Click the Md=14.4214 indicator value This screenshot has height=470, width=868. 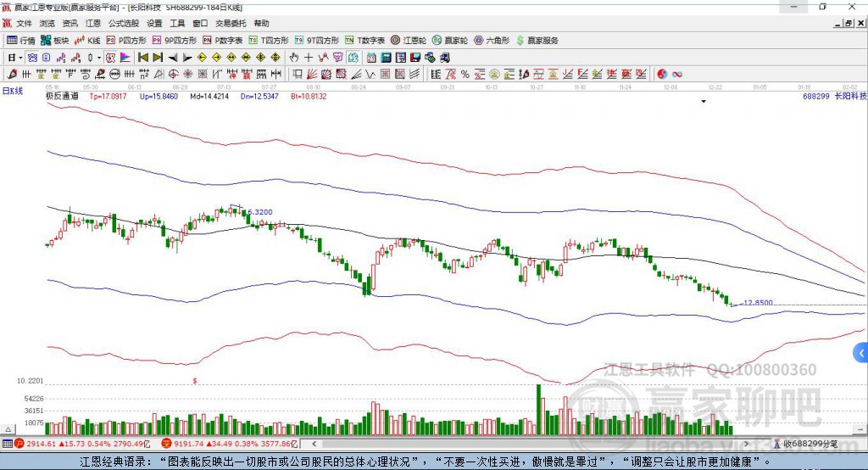(209, 96)
